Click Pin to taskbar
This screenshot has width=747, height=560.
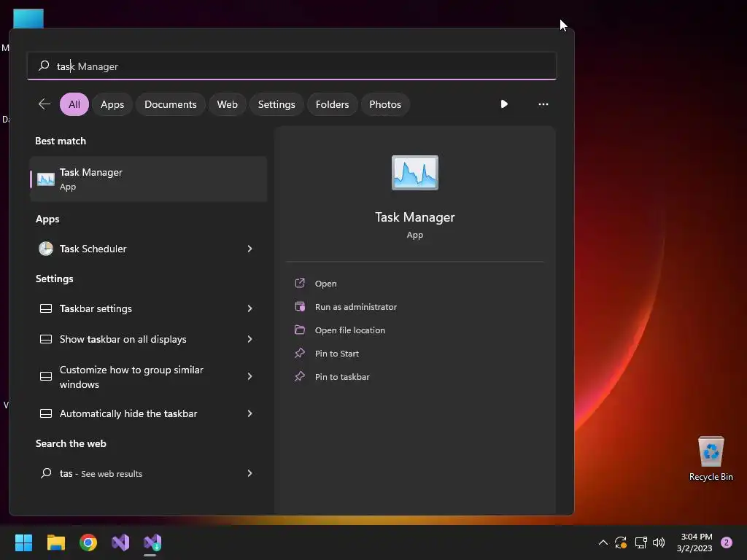(x=342, y=377)
